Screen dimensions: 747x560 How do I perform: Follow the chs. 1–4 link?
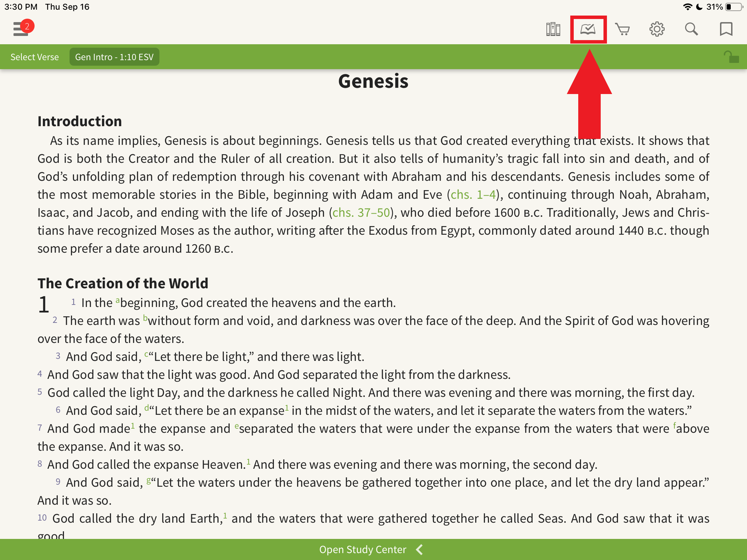[x=473, y=195]
